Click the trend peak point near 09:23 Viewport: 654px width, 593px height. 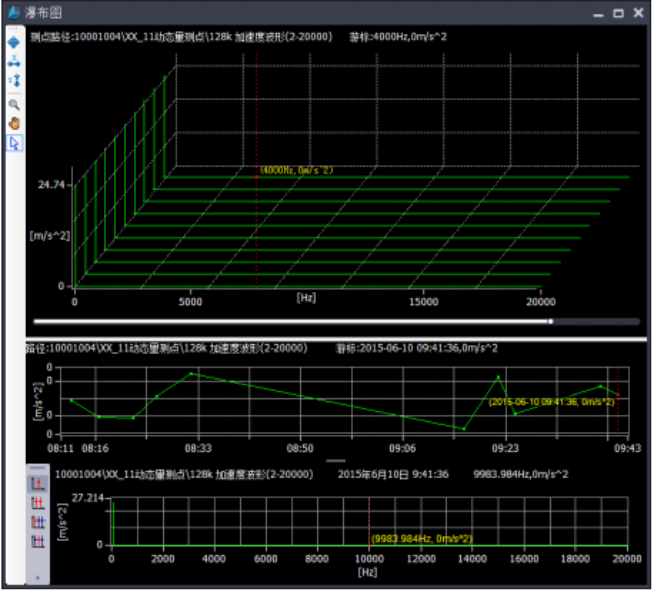[x=498, y=377]
